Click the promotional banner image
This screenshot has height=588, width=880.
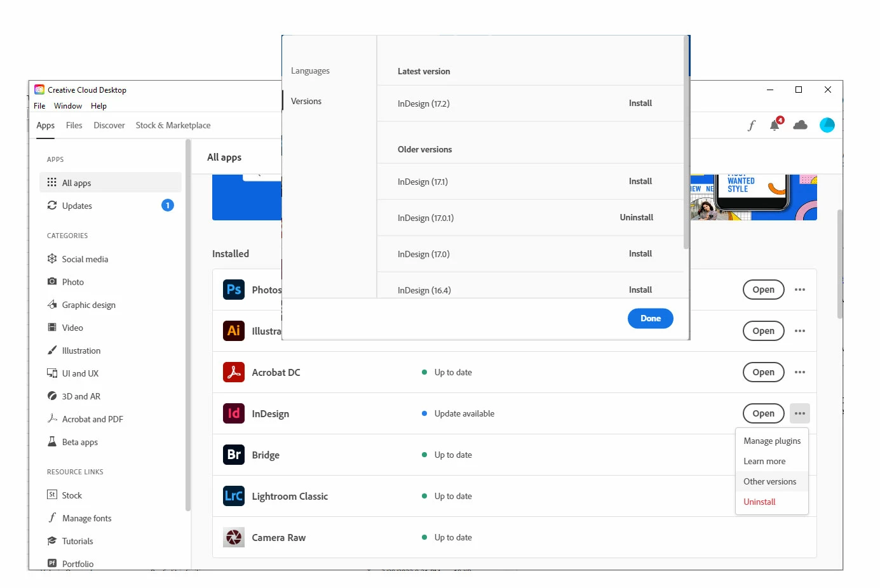754,197
